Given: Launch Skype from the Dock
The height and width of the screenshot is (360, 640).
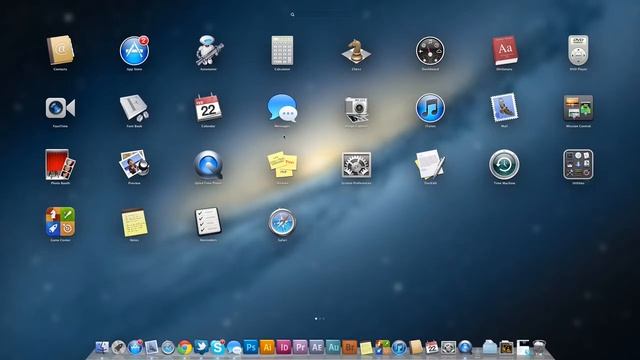Looking at the screenshot, I should point(218,347).
